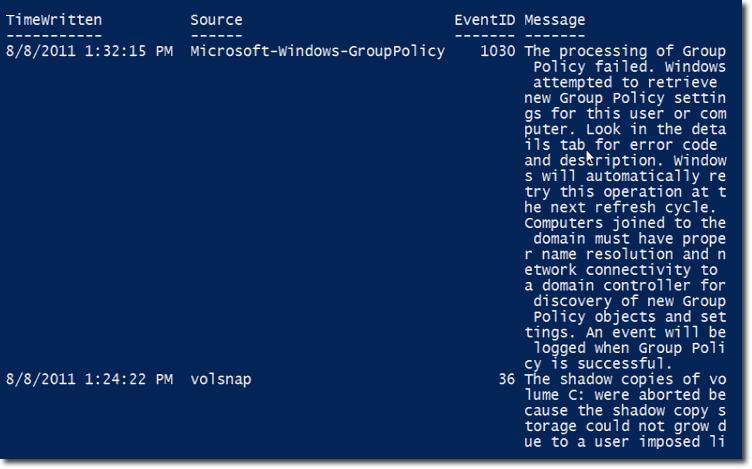Click the line "lume C: were aborted be"
The height and width of the screenshot is (469, 752).
[625, 395]
